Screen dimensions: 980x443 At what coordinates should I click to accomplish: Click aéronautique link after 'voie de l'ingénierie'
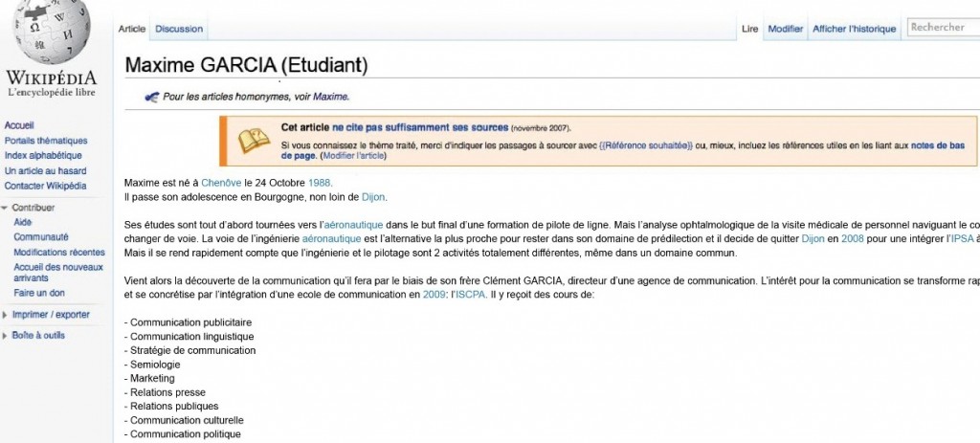331,238
